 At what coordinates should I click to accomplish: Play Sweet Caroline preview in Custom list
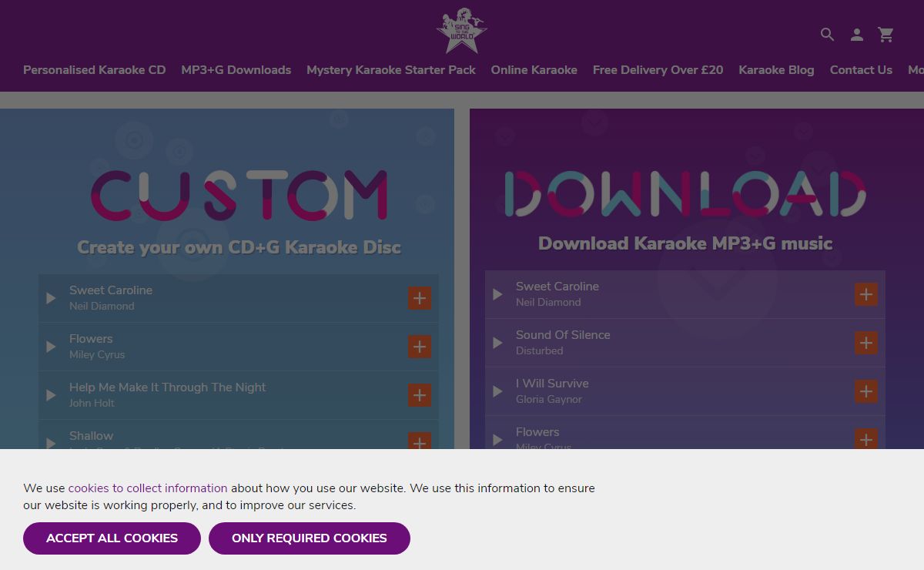pyautogui.click(x=51, y=298)
